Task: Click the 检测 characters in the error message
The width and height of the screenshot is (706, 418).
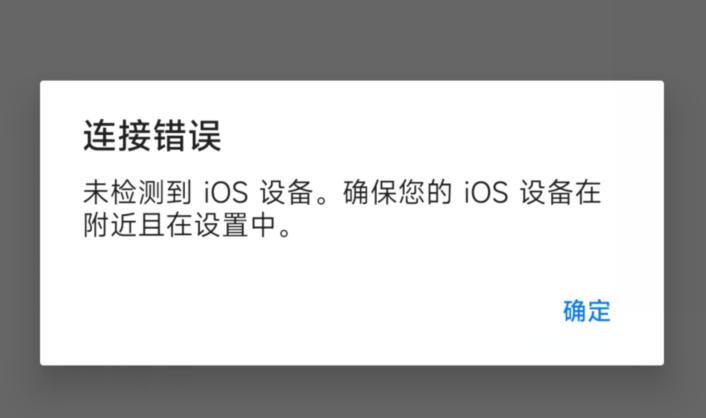Action: (138, 192)
